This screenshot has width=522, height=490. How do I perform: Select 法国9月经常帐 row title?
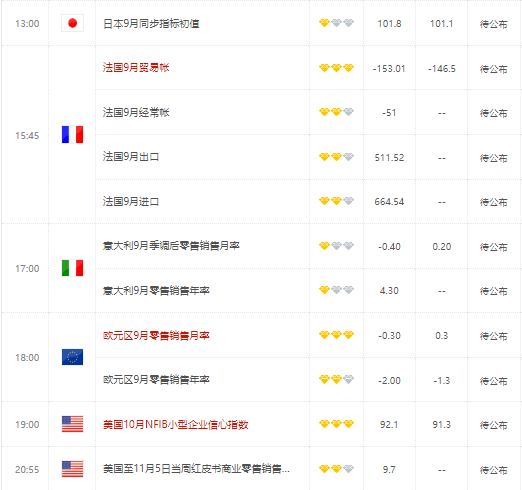[x=136, y=112]
